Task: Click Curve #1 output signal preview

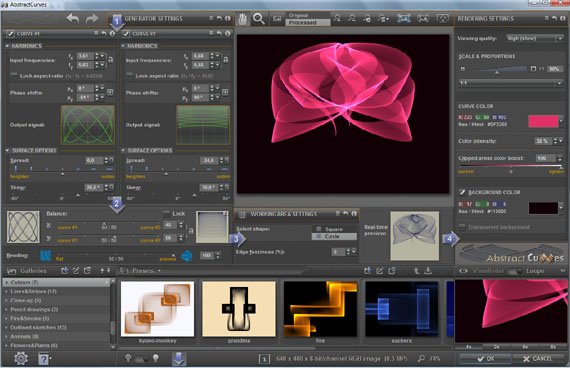Action: click(88, 125)
